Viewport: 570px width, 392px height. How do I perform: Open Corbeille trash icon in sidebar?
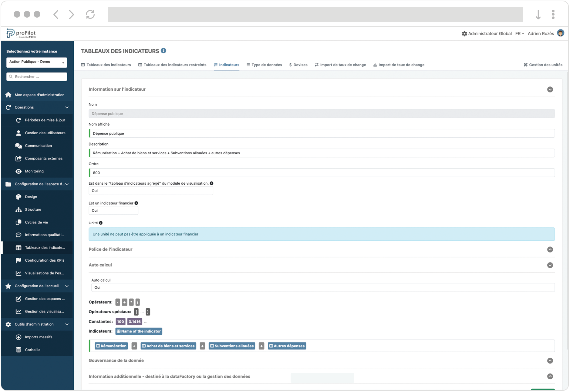(x=19, y=350)
